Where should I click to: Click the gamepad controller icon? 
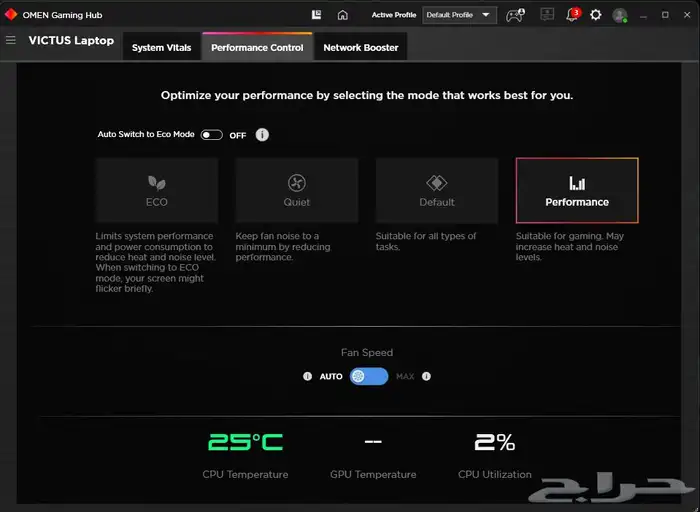[514, 15]
